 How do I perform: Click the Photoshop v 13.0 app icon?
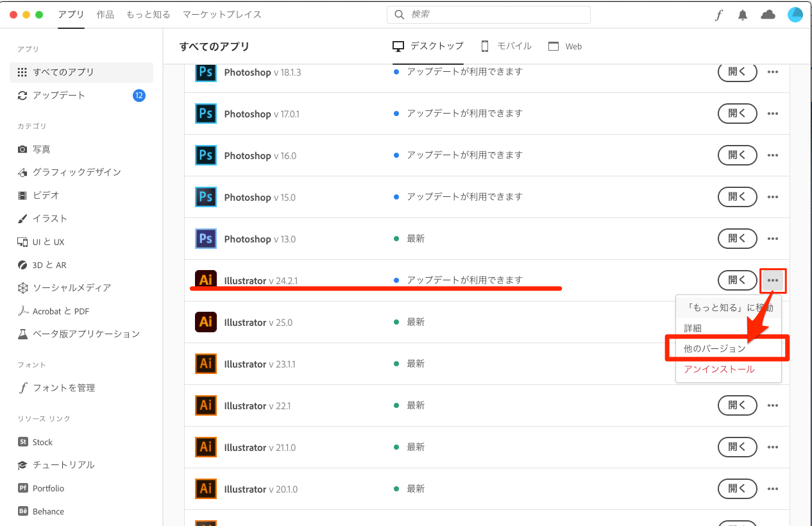pyautogui.click(x=205, y=239)
